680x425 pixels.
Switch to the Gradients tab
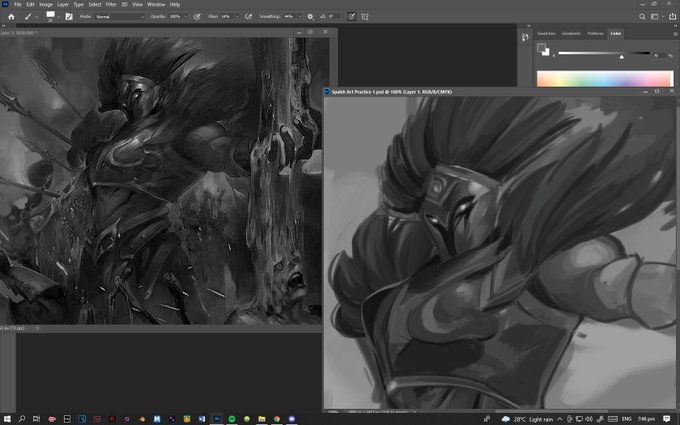pos(571,33)
